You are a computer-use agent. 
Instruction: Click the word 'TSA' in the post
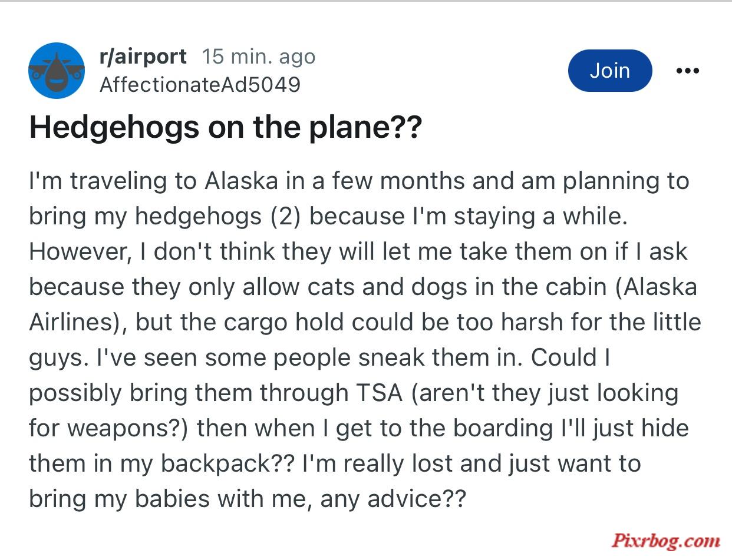[377, 393]
